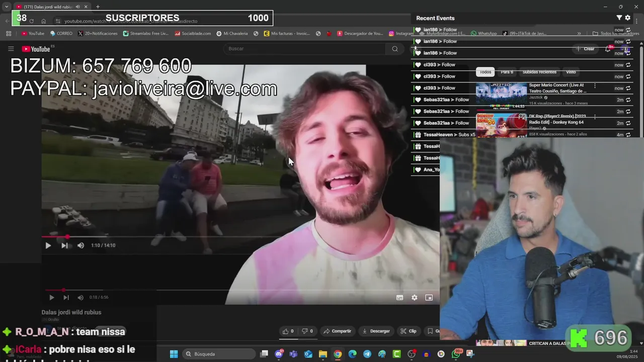Mute the main video 0:18 / 6:56
Screen dimensions: 644x362
click(x=80, y=297)
